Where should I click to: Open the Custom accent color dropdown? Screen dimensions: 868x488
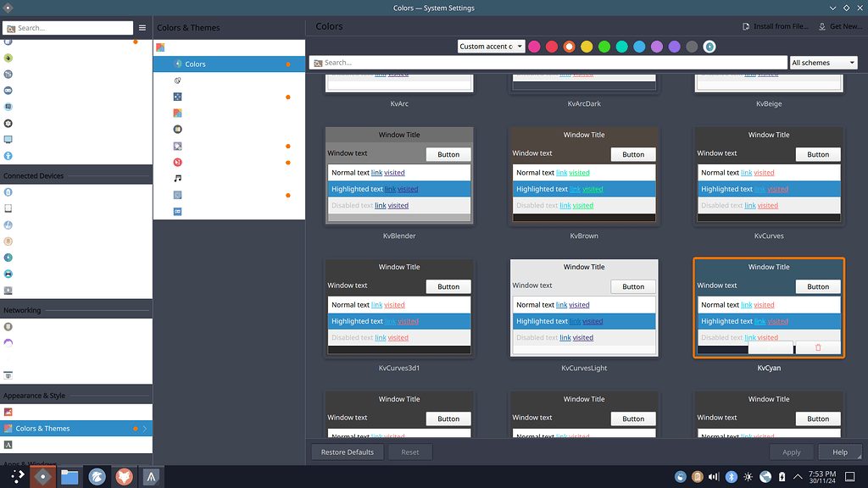(x=491, y=47)
